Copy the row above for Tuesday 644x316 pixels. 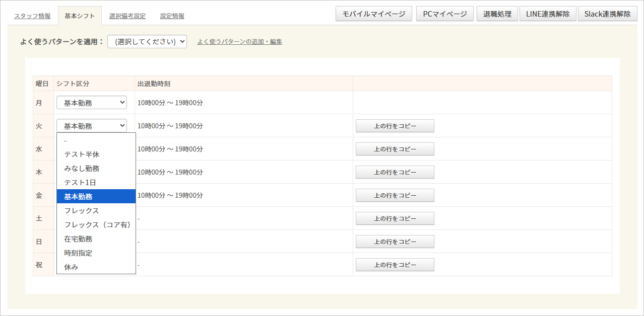point(395,126)
